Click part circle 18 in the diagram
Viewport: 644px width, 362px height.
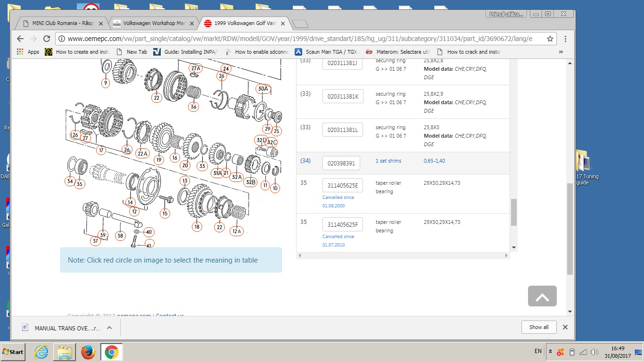(x=197, y=227)
